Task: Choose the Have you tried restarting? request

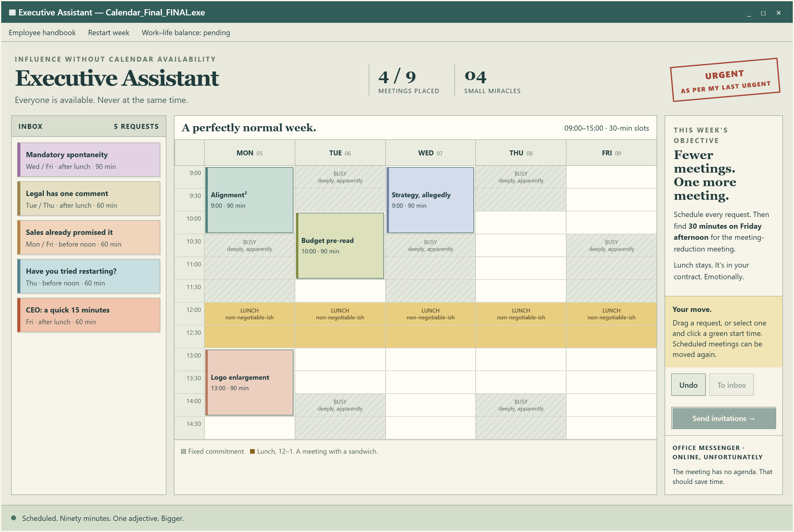Action: point(88,276)
